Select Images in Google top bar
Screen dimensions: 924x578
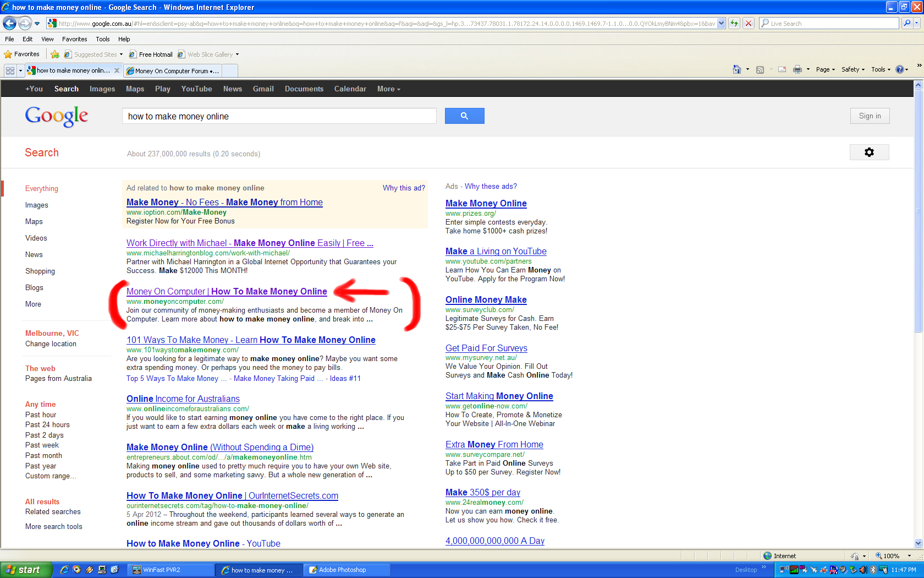click(x=102, y=89)
